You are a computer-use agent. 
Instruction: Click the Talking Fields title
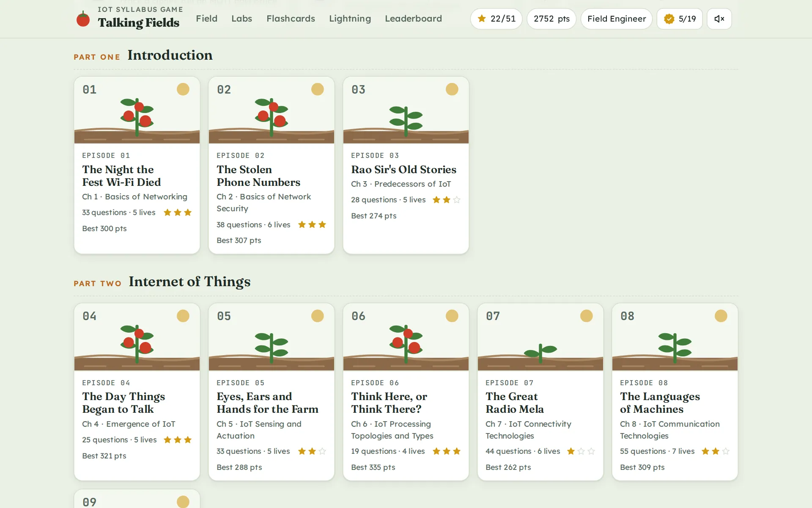point(139,22)
